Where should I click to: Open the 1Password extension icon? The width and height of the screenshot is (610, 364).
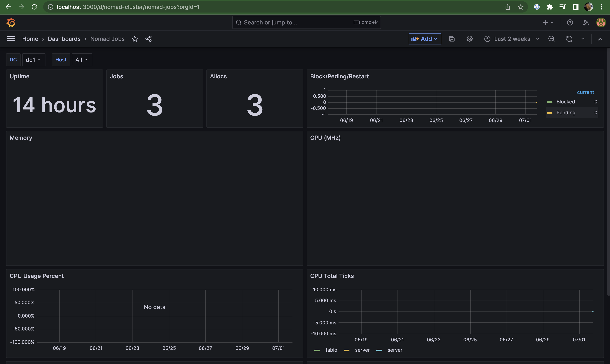pos(537,7)
